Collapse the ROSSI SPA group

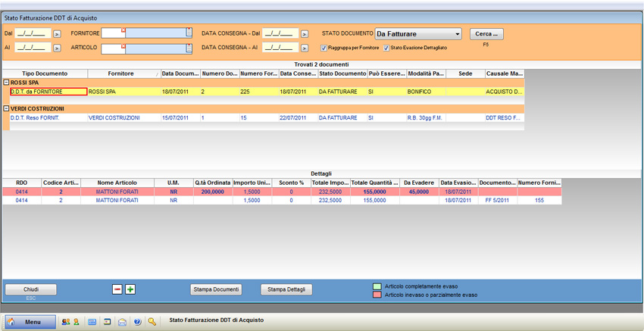point(6,83)
